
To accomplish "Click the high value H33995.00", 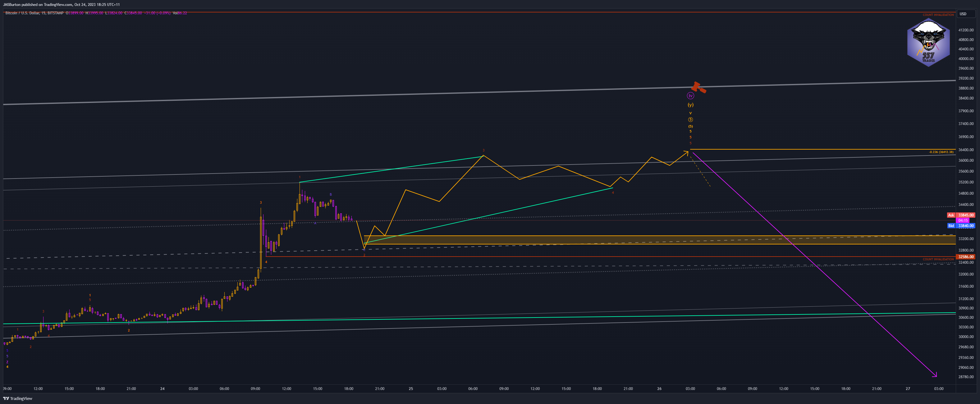I will click(x=94, y=13).
